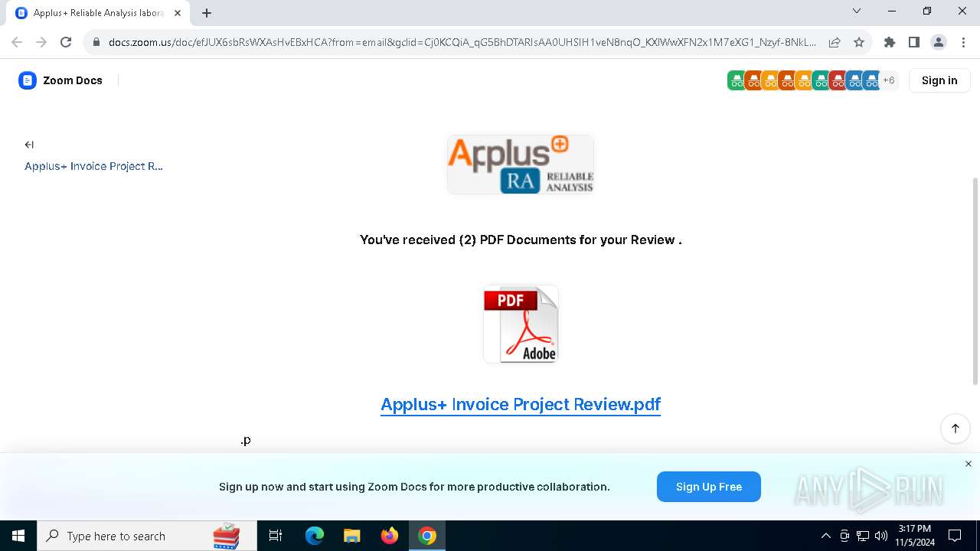Click the last blue viewer avatar
The height and width of the screenshot is (551, 980).
coord(871,80)
